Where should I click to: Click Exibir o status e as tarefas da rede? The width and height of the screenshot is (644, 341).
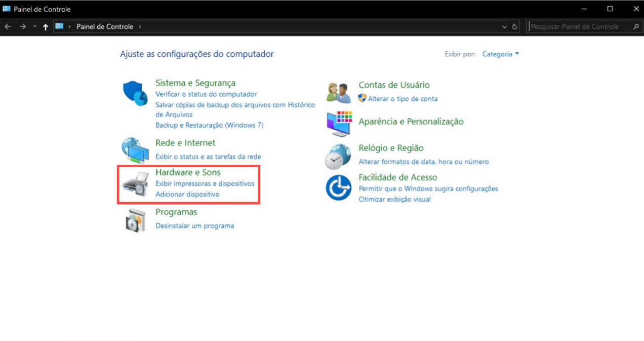pos(208,157)
